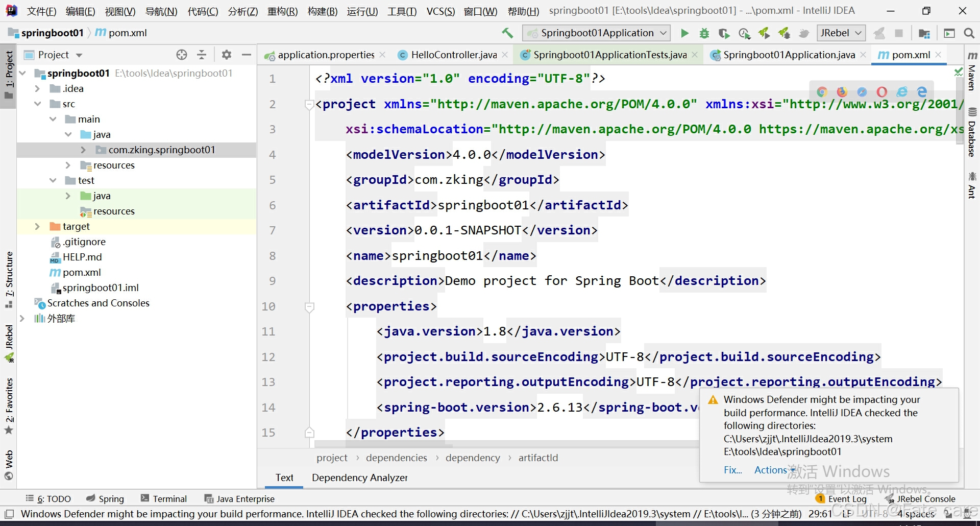Image resolution: width=980 pixels, height=526 pixels.
Task: Run with coverage shield icon
Action: 724,33
